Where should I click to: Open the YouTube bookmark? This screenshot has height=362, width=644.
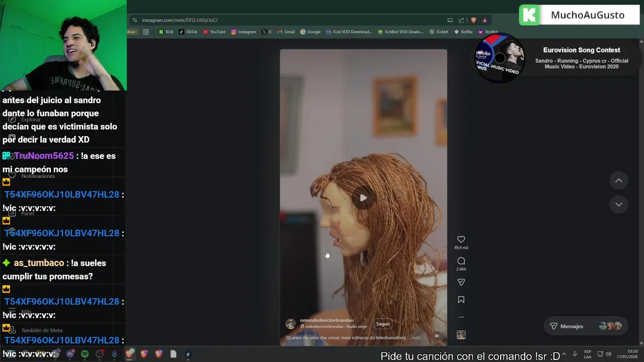coord(214,32)
